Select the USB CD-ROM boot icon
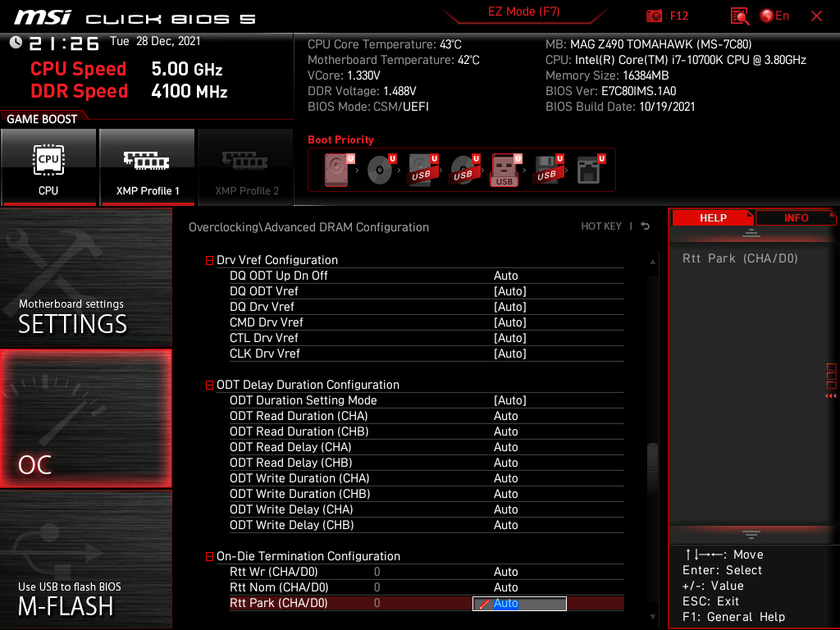Image resolution: width=840 pixels, height=630 pixels. coord(464,170)
